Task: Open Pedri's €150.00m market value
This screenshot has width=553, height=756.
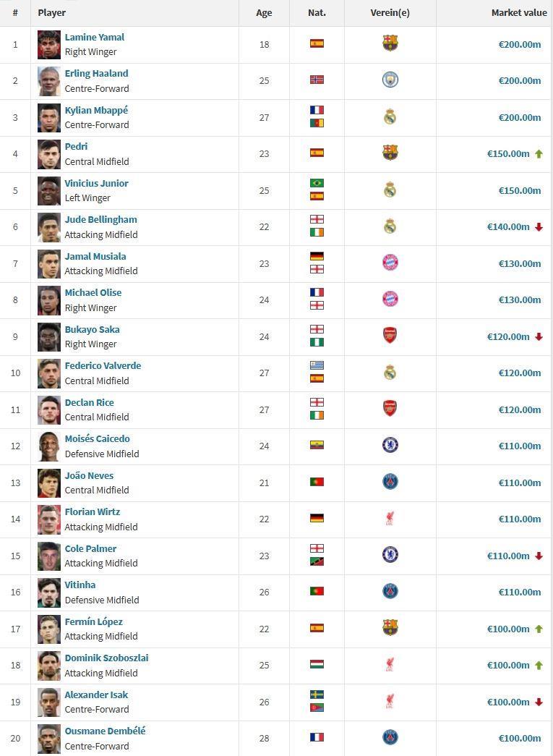Action: [509, 153]
